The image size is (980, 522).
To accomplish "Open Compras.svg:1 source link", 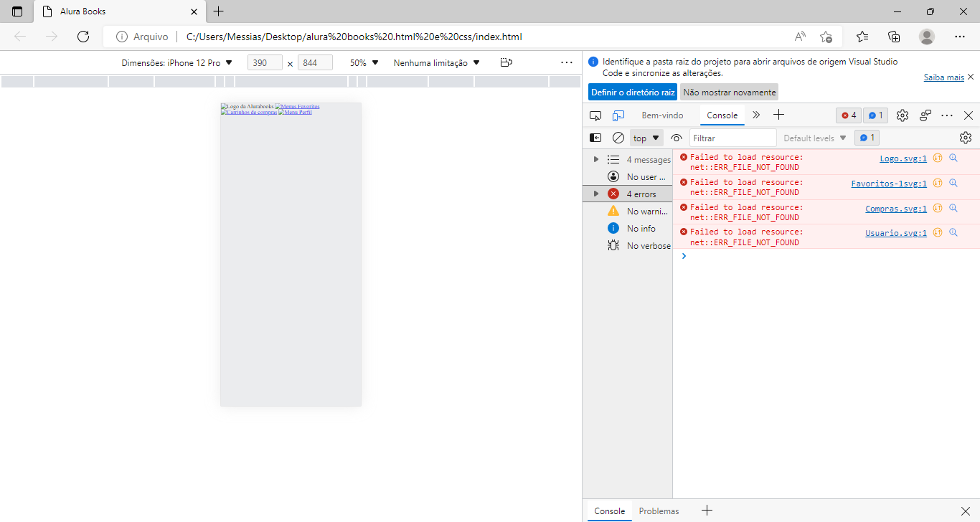I will (x=896, y=209).
